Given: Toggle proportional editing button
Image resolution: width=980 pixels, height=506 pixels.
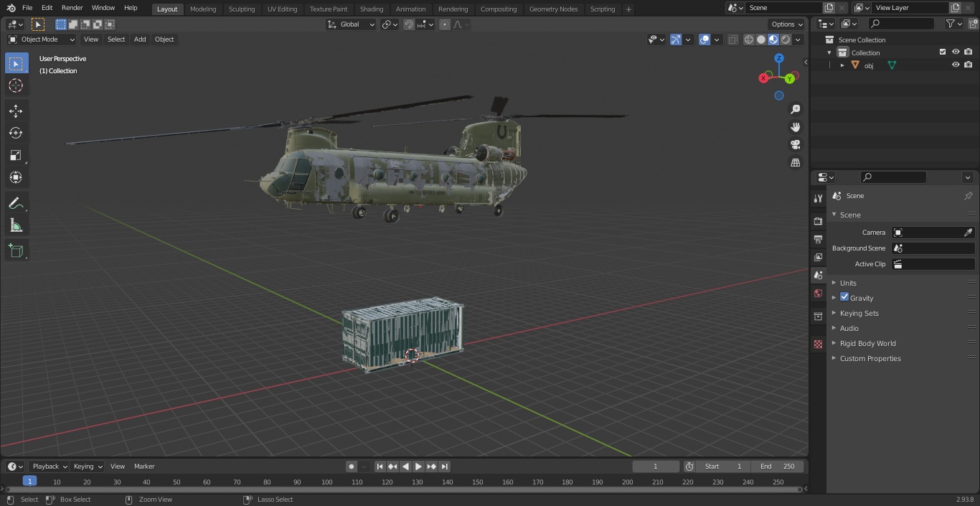Looking at the screenshot, I should [445, 24].
